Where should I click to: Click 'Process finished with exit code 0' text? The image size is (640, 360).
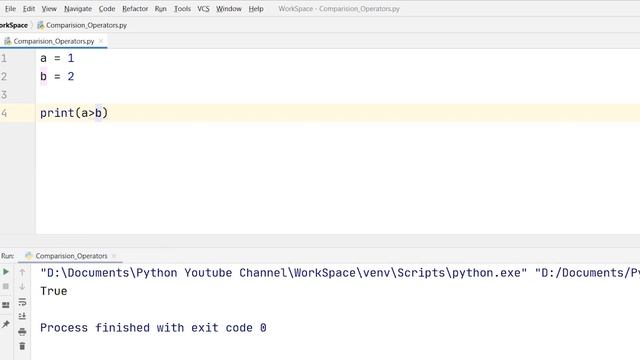(x=153, y=328)
